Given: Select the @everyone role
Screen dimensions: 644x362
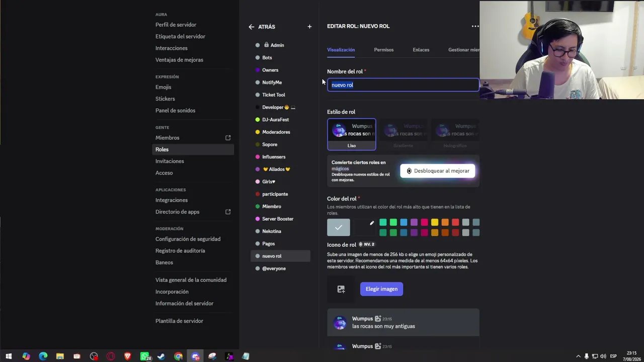Looking at the screenshot, I should point(280,268).
